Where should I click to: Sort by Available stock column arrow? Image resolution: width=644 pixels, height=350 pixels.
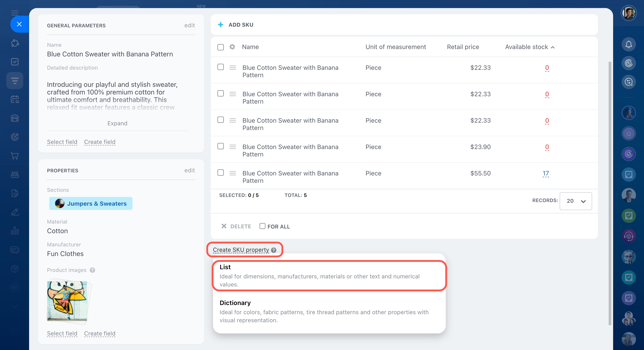552,47
